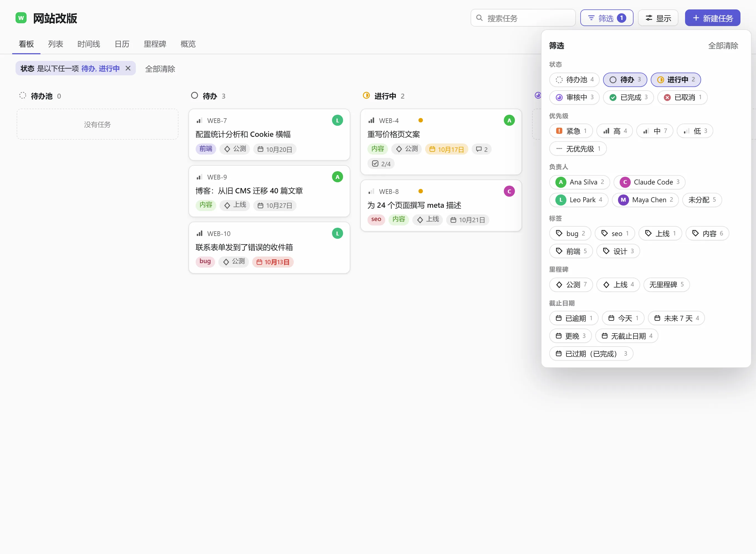
Task: Switch to the 概览 tab
Action: point(188,44)
